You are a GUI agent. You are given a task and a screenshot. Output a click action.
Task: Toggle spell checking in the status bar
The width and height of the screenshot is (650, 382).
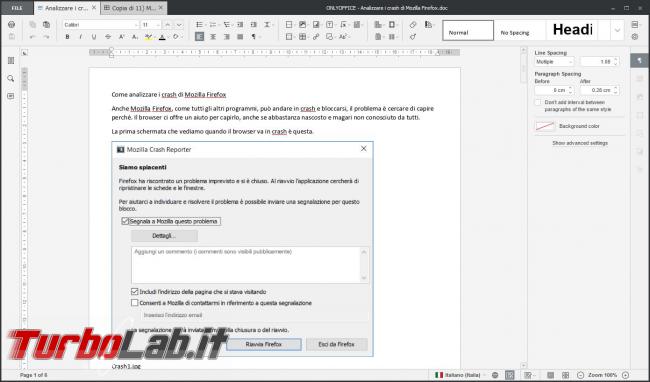click(x=509, y=375)
